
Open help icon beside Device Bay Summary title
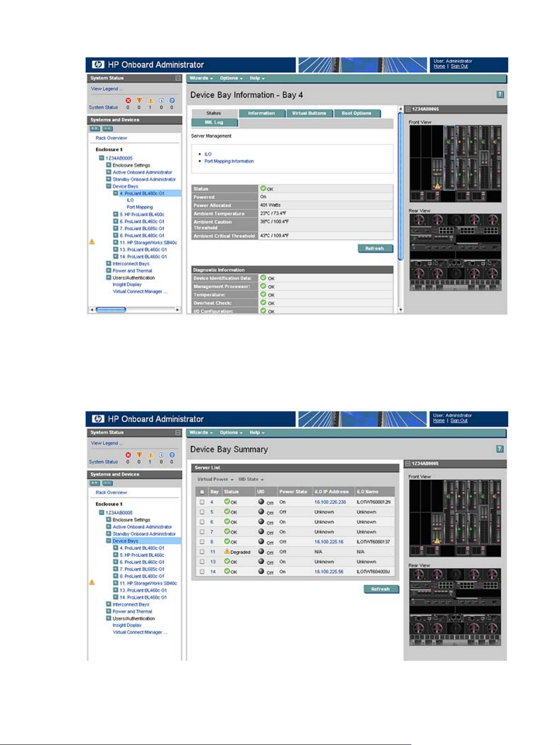tap(500, 449)
